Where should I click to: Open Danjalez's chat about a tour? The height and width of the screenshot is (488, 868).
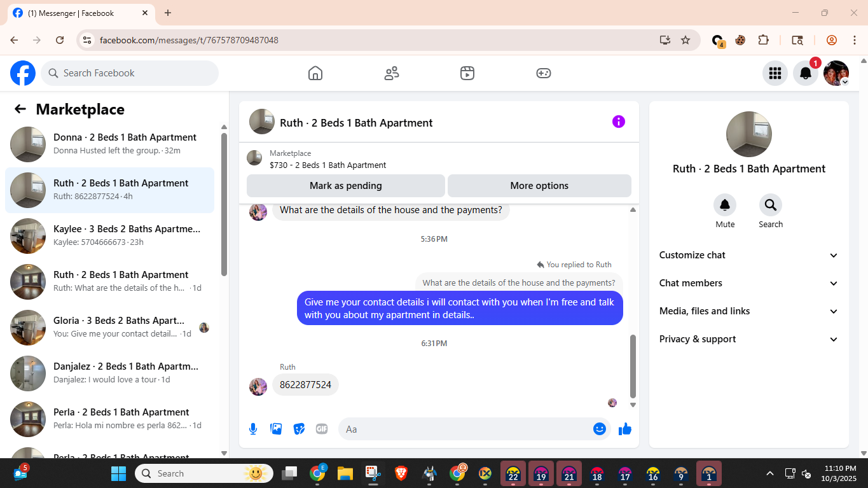[109, 373]
